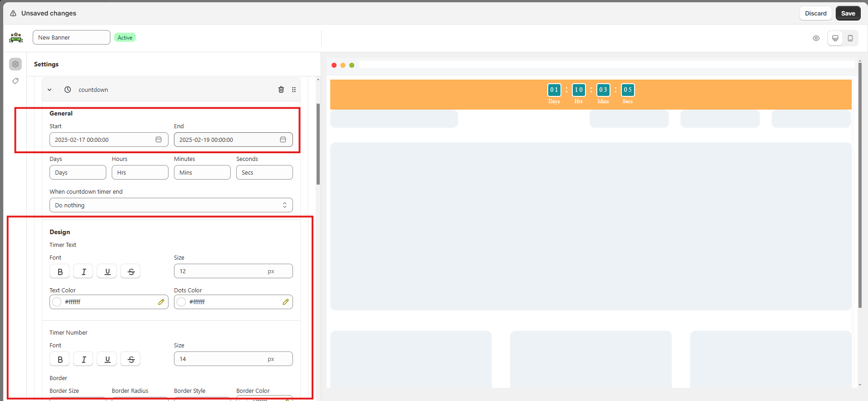Open calendar picker for Start date
Viewport: 868px width, 401px height.
(x=159, y=140)
